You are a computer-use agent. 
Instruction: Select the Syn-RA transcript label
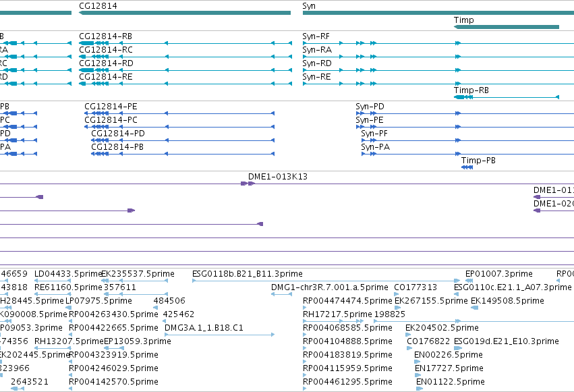[x=317, y=50]
